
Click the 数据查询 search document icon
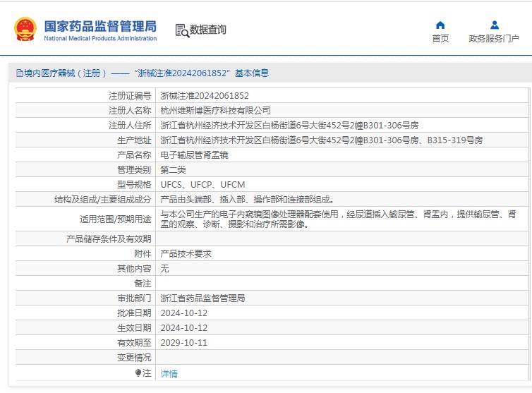182,30
